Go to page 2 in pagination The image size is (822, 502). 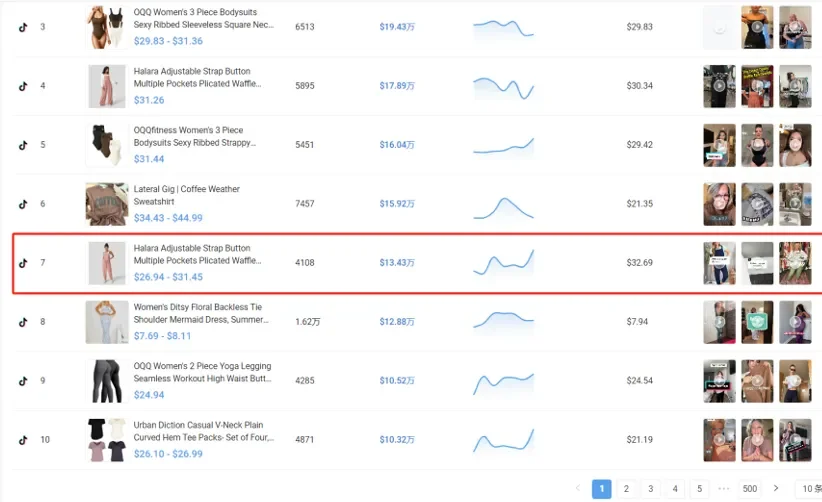point(626,489)
